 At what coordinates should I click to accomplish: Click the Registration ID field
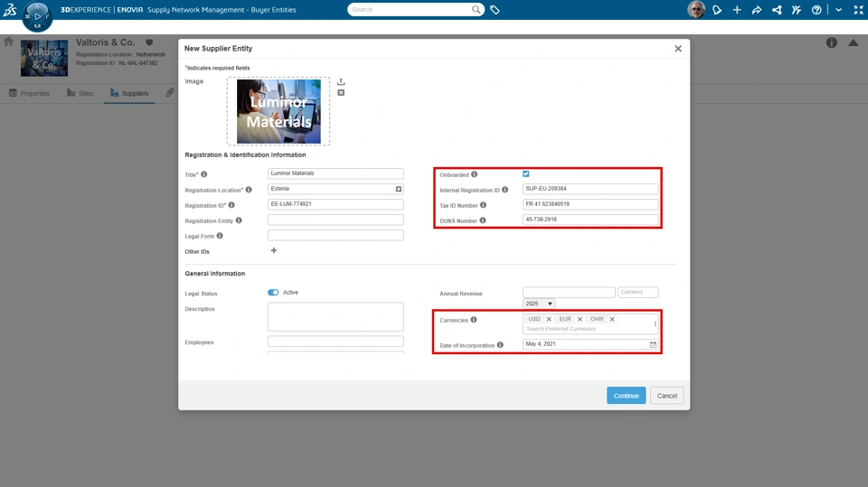(335, 204)
